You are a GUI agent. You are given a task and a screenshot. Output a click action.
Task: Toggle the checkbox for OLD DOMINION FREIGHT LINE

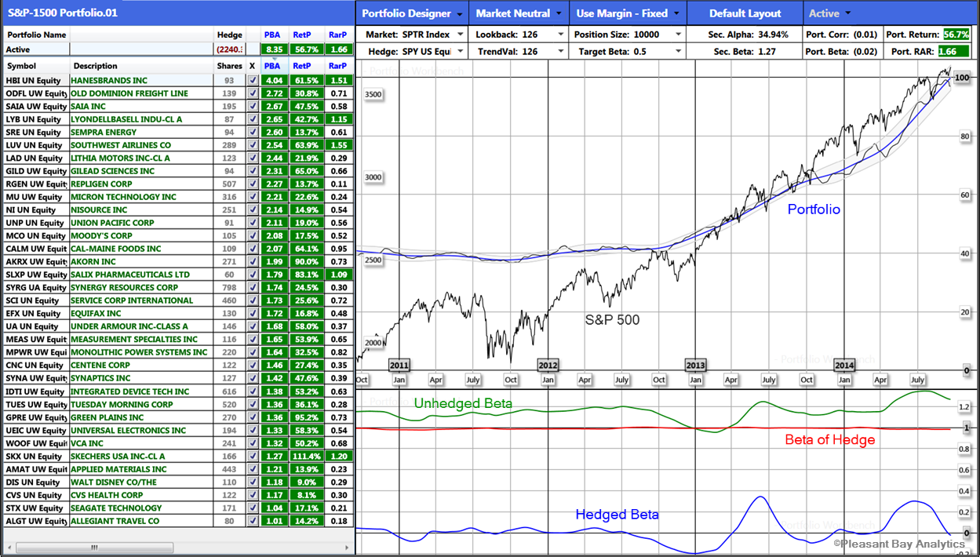(253, 93)
